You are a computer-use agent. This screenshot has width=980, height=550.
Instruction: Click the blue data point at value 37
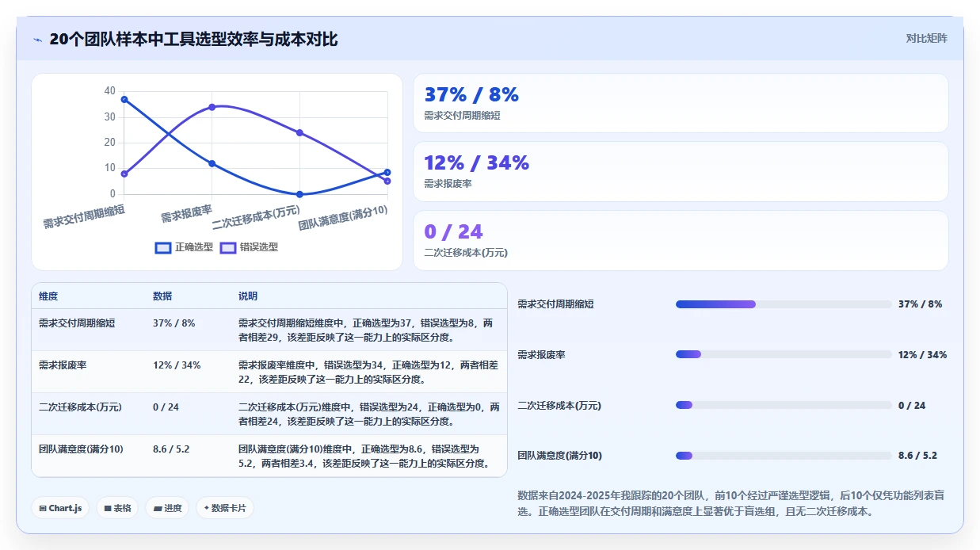tap(124, 99)
